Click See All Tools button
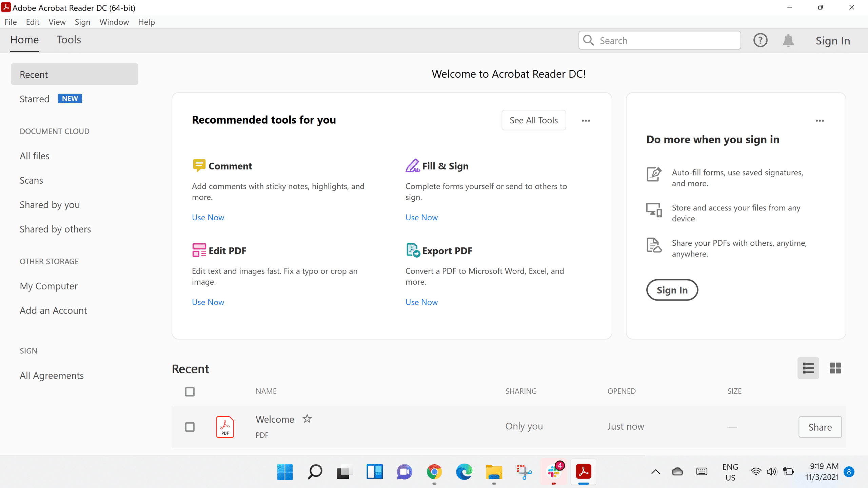Screen dimensions: 868x488 (534, 120)
